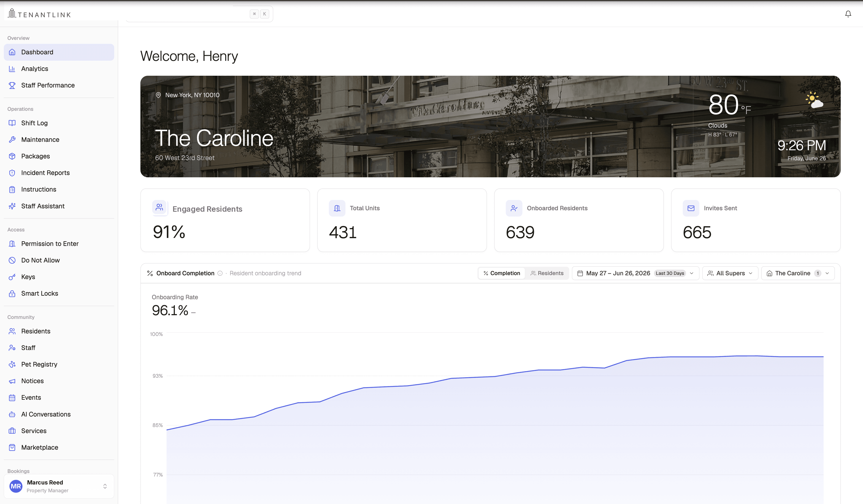Click the Staff Performance trophy icon
Screen dimensions: 863x504
pos(12,85)
